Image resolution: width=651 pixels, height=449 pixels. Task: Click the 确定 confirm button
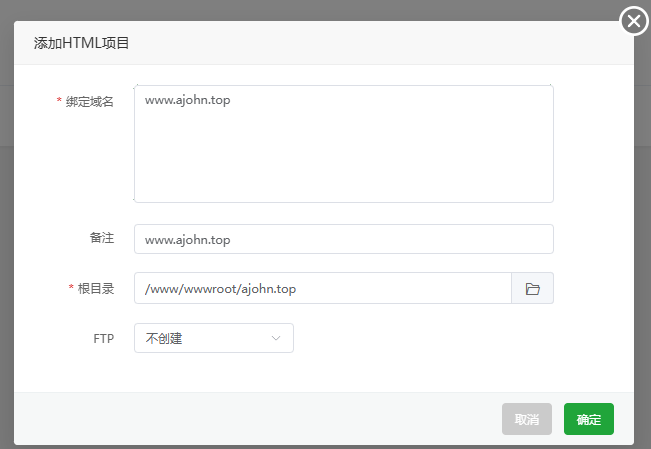(x=589, y=419)
